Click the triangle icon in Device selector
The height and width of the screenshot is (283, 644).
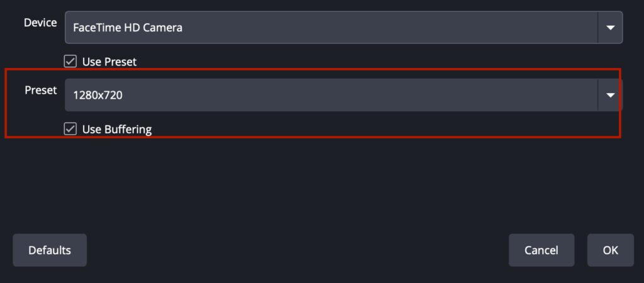[609, 28]
